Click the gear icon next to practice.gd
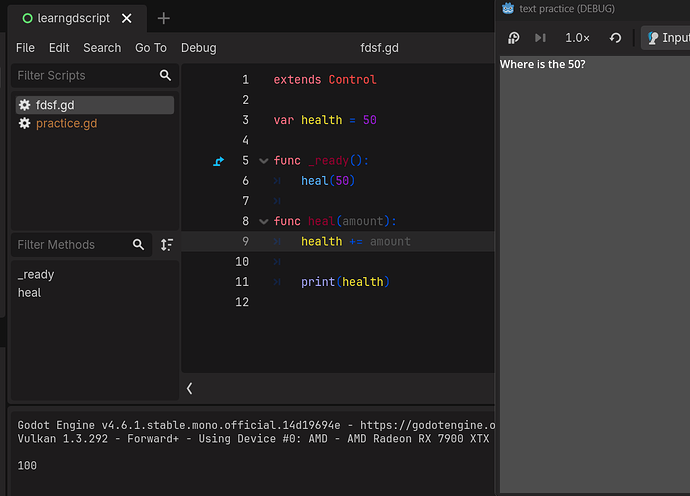690x496 pixels. (24, 123)
